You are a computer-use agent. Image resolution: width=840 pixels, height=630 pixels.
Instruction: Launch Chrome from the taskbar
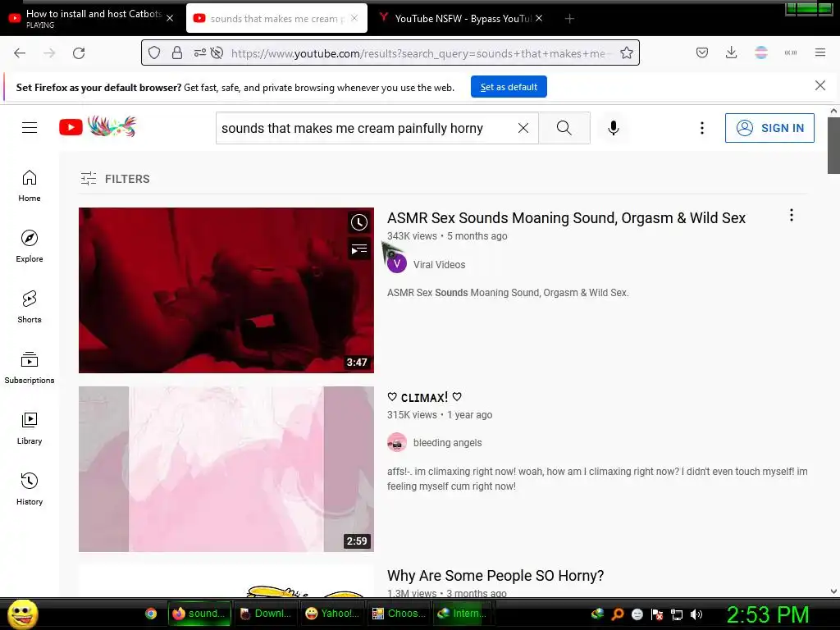pos(151,614)
